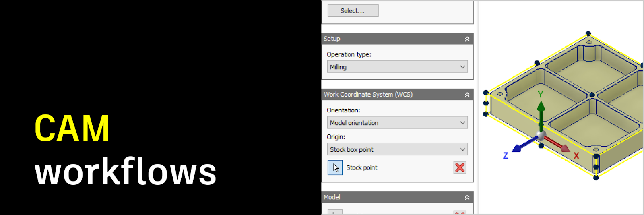Click the blue Z axis letter label
Image resolution: width=644 pixels, height=215 pixels.
[506, 155]
